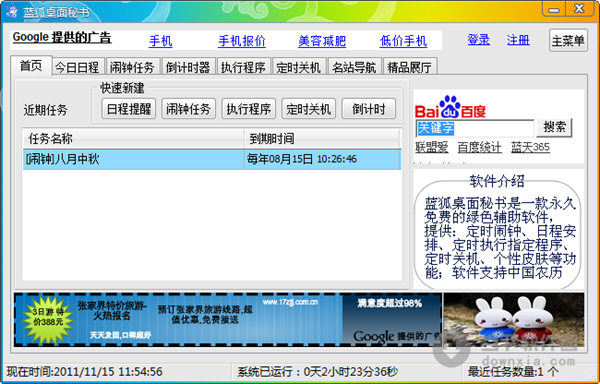This screenshot has width=600, height=384.
Task: Click the Baidu paw logo
Action: 450,107
